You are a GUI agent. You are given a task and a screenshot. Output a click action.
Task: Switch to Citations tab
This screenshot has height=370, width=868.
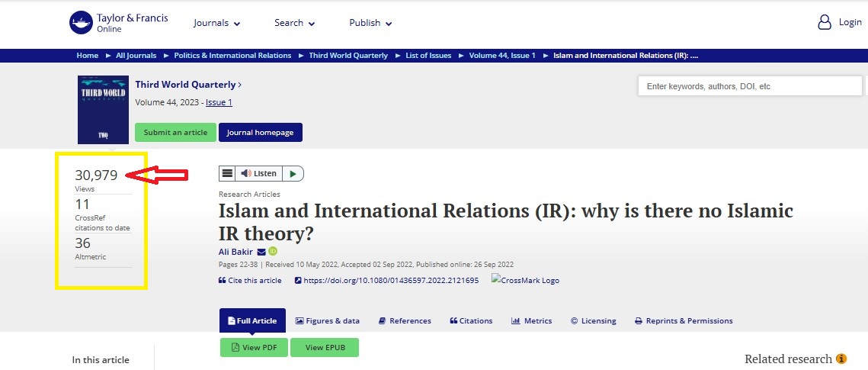coord(471,320)
